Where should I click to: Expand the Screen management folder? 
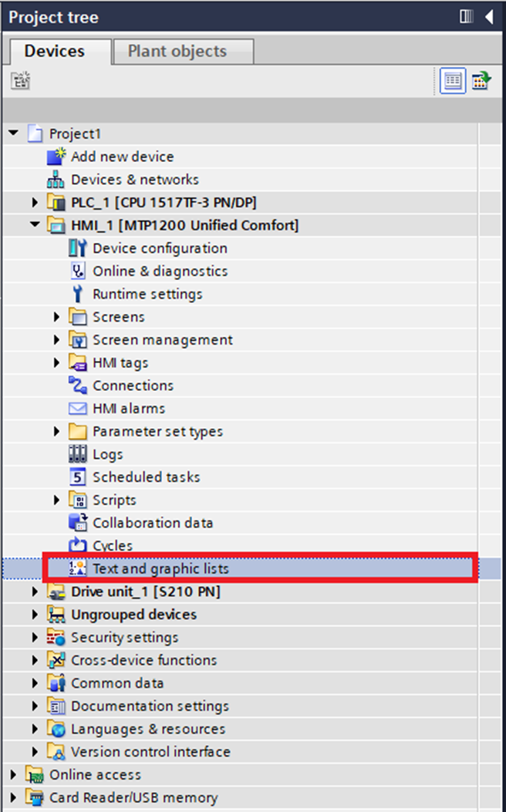(56, 339)
